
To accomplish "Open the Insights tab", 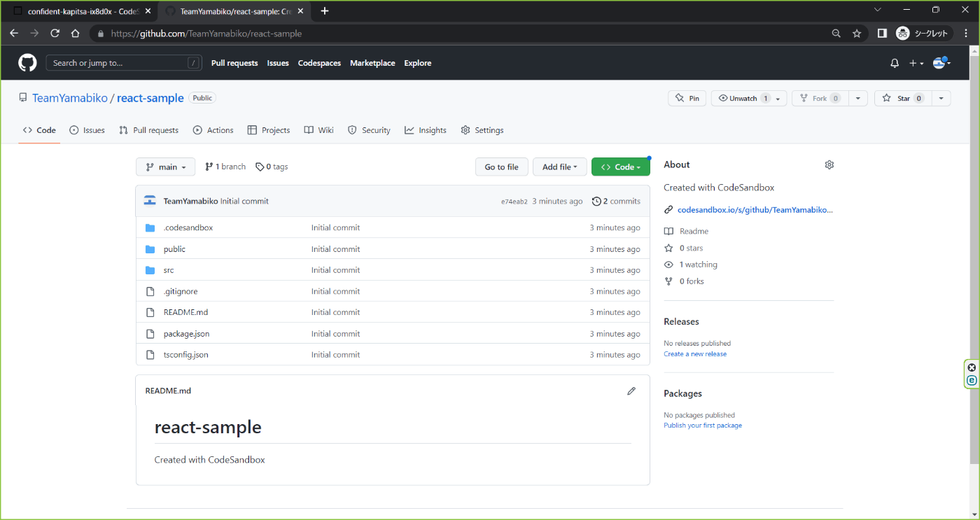I will click(x=426, y=130).
